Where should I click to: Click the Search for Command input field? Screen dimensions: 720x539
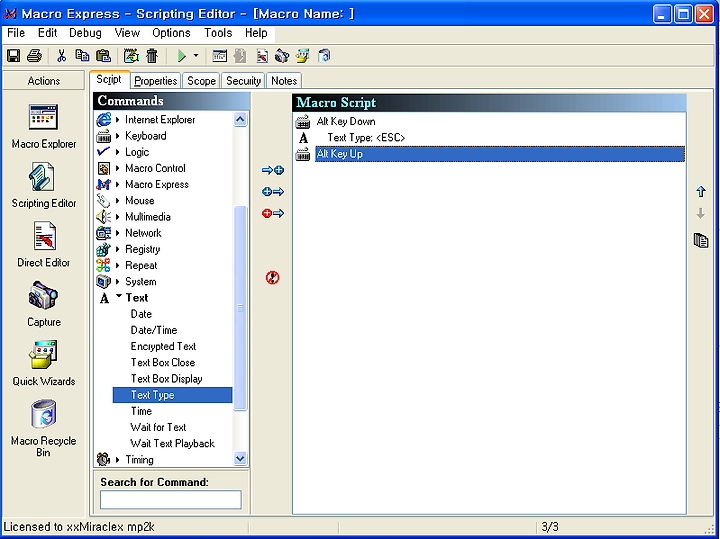coord(170,500)
